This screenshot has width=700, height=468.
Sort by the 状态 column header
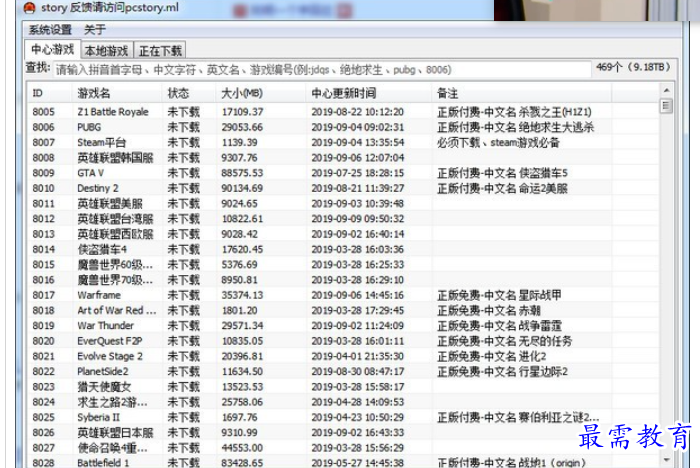pyautogui.click(x=188, y=93)
